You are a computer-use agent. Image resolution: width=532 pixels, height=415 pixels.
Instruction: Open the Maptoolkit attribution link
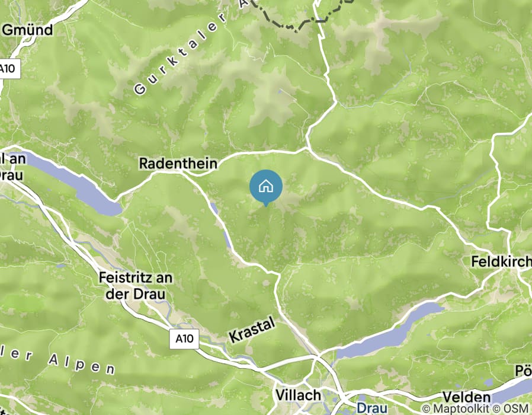click(x=456, y=408)
